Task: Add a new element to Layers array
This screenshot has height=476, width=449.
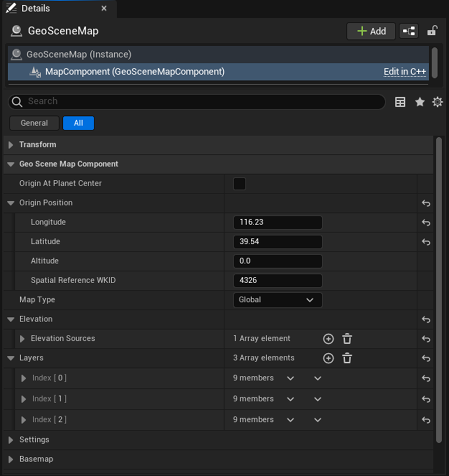Action: pos(328,358)
